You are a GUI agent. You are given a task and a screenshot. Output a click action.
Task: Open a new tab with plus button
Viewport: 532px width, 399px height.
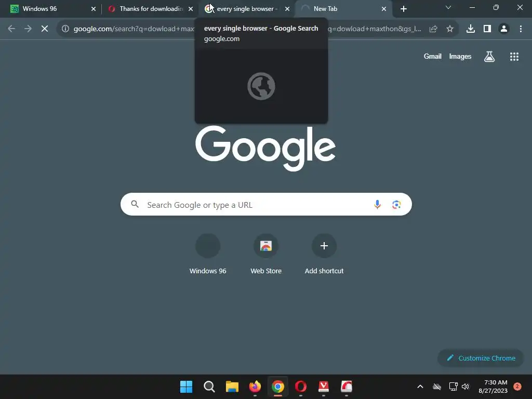[403, 9]
